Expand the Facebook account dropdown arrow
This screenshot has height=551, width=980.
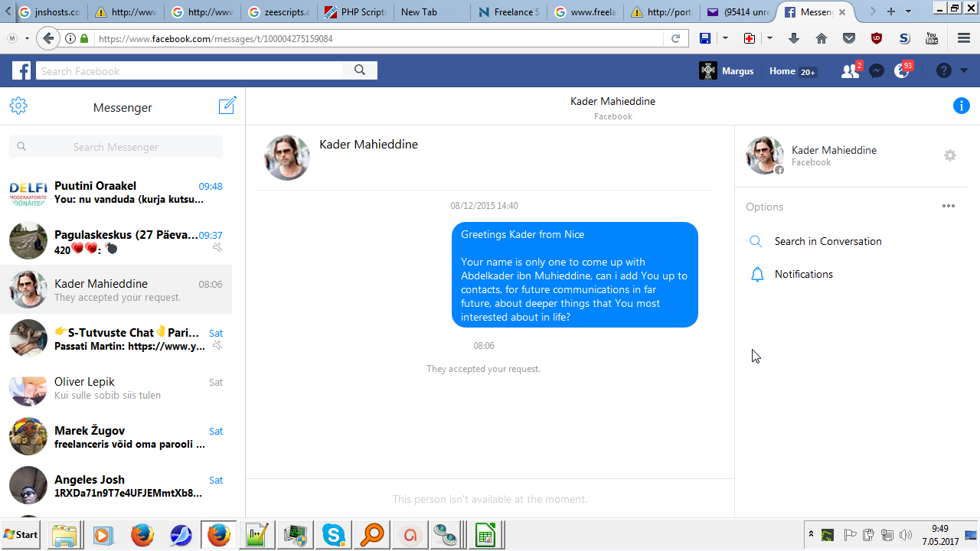(x=964, y=71)
